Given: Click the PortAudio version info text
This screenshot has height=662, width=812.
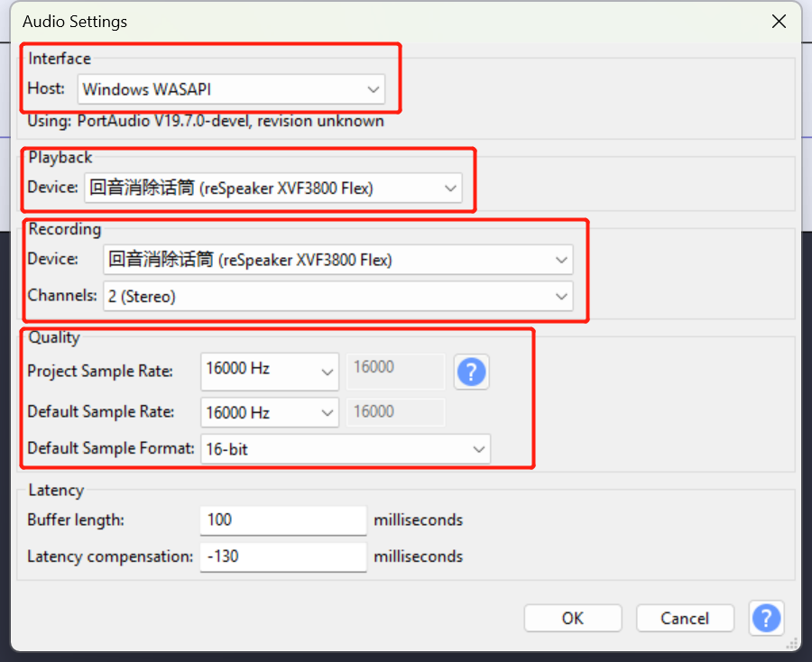Looking at the screenshot, I should (206, 121).
